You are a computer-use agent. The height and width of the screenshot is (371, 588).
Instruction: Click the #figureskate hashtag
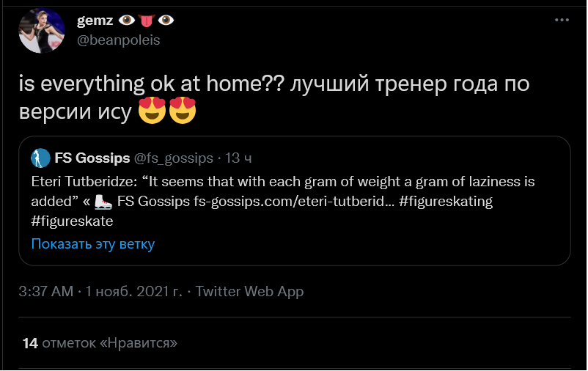(x=73, y=220)
